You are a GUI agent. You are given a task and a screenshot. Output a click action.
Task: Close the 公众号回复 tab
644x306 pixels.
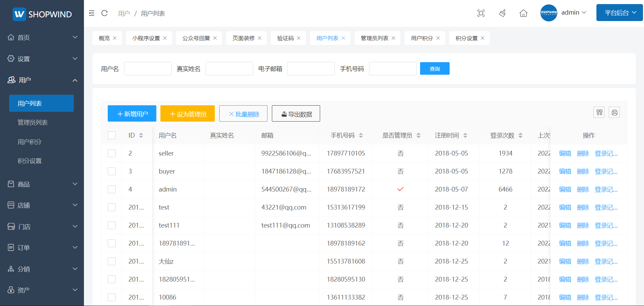coord(215,38)
